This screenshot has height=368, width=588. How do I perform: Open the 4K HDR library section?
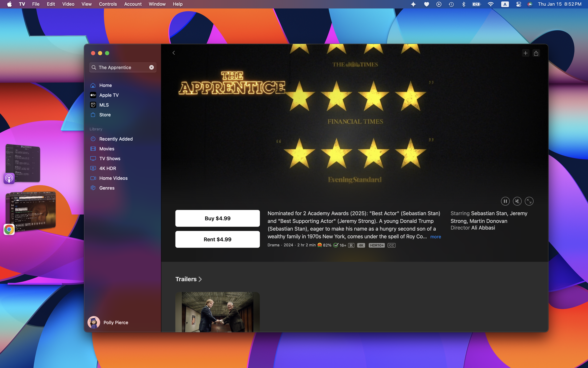click(x=107, y=168)
